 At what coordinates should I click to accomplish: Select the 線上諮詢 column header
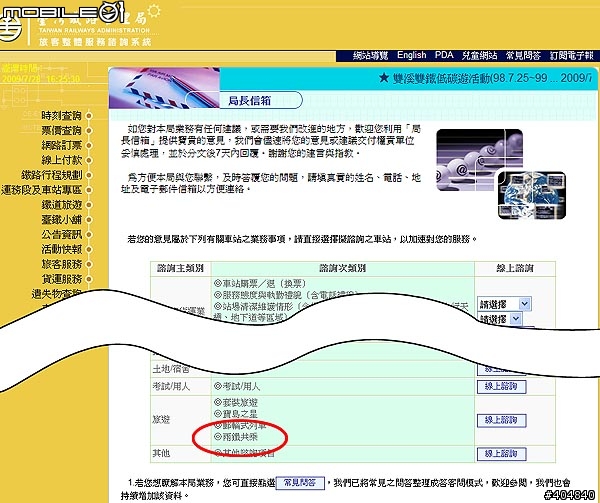coord(515,268)
